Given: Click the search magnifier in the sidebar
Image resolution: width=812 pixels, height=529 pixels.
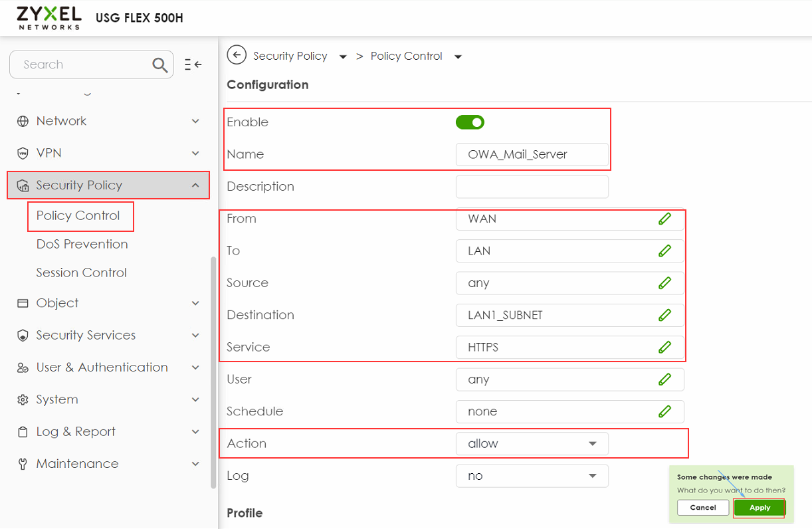Looking at the screenshot, I should click(x=159, y=64).
